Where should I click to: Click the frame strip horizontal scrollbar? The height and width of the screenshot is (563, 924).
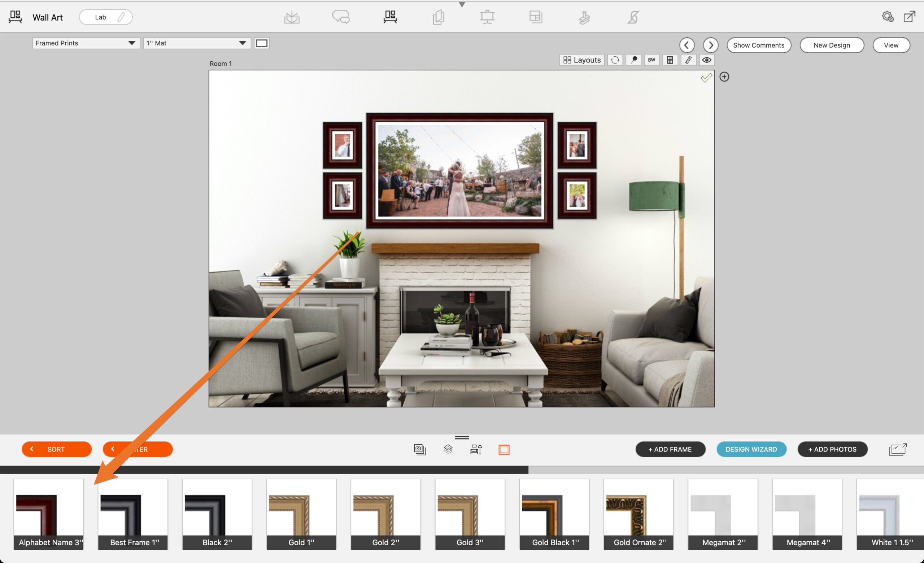tap(264, 470)
